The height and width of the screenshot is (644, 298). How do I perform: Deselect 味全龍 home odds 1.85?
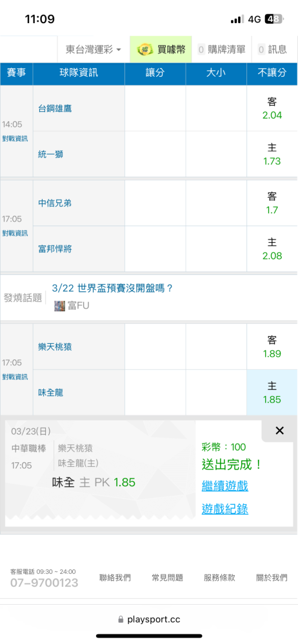(x=272, y=393)
